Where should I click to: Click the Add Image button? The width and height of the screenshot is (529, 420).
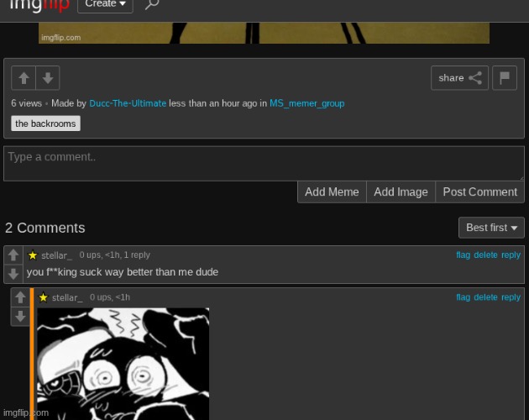click(x=401, y=192)
